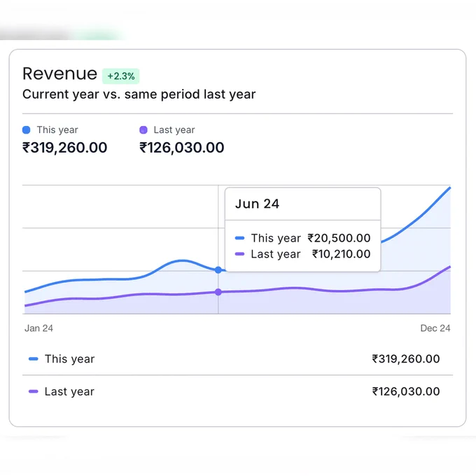Select the purple Jun 24 data point
This screenshot has width=476, height=476.
[218, 292]
